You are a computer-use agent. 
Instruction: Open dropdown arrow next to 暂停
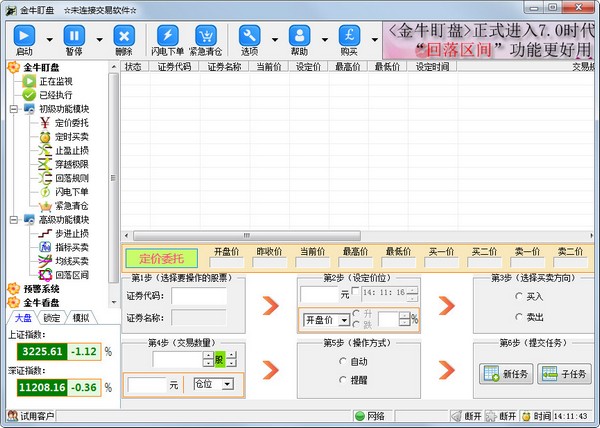[x=99, y=39]
